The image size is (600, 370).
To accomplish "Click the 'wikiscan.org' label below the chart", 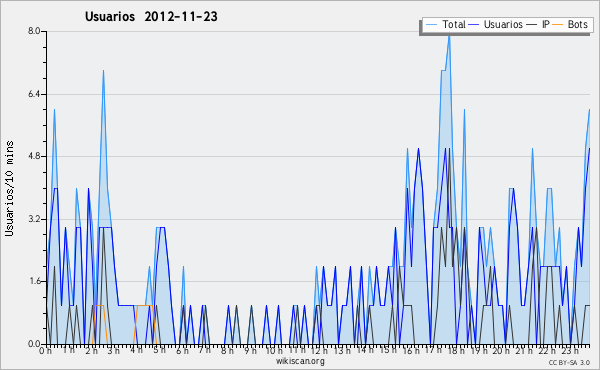I will pos(300,361).
